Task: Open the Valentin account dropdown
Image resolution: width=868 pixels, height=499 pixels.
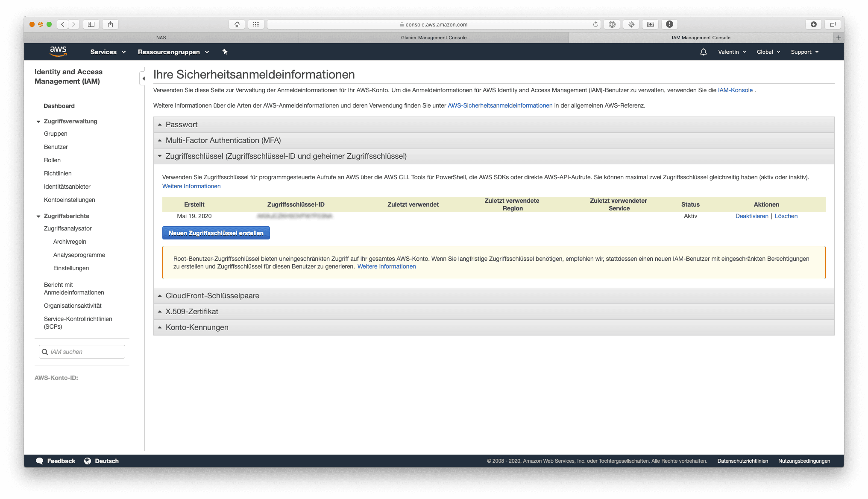Action: point(732,52)
